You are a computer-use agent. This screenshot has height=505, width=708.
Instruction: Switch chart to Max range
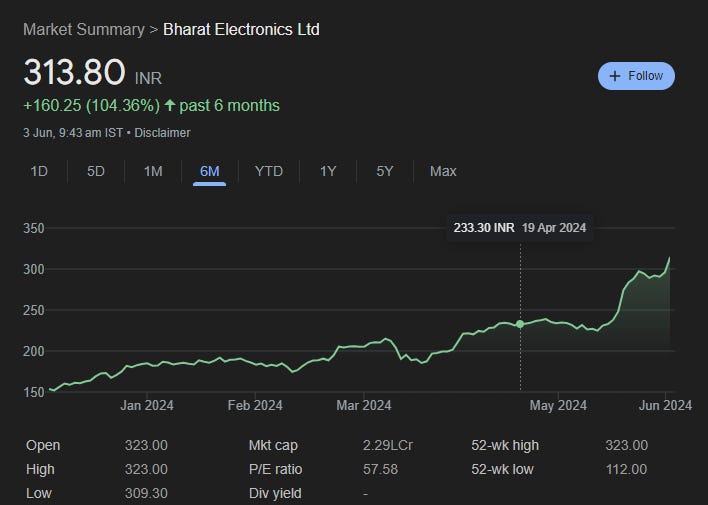443,171
